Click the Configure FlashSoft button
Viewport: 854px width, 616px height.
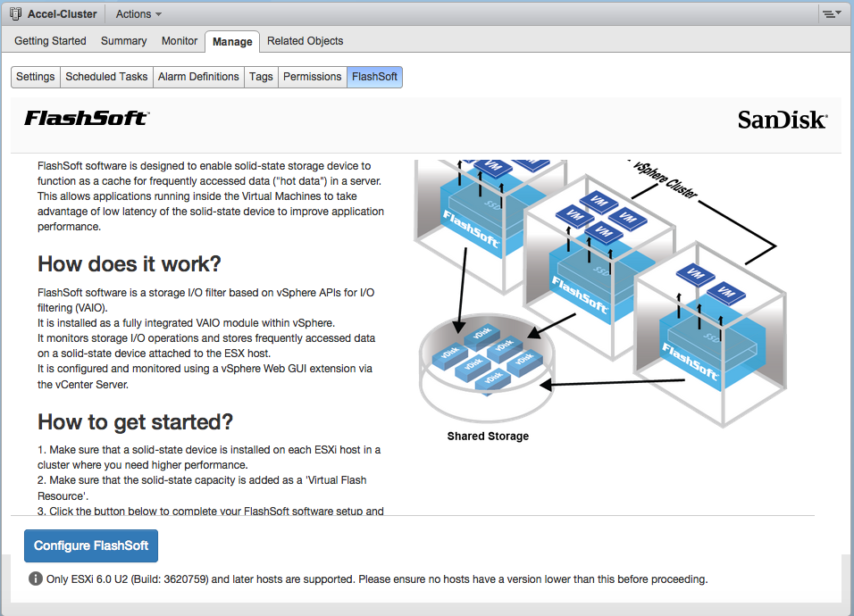point(91,545)
